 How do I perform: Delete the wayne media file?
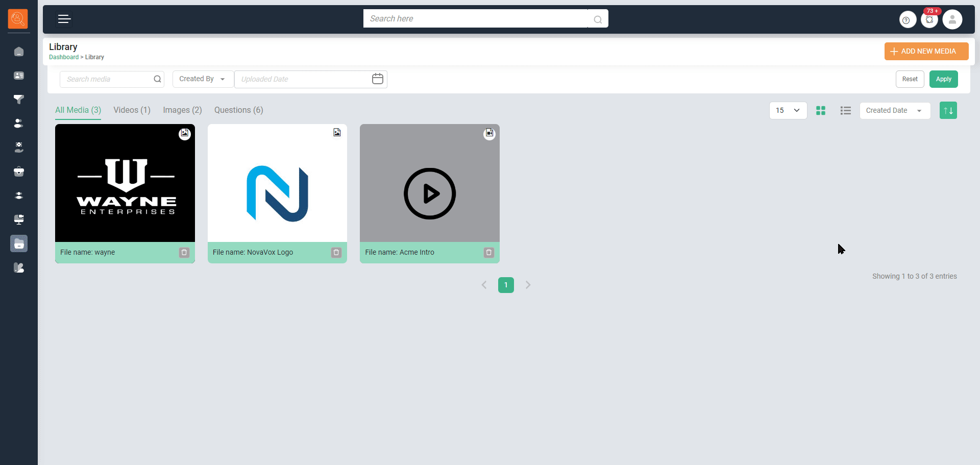pos(184,253)
